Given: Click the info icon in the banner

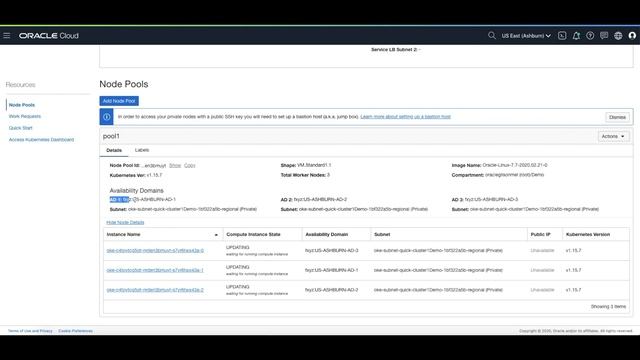Looking at the screenshot, I should (107, 117).
